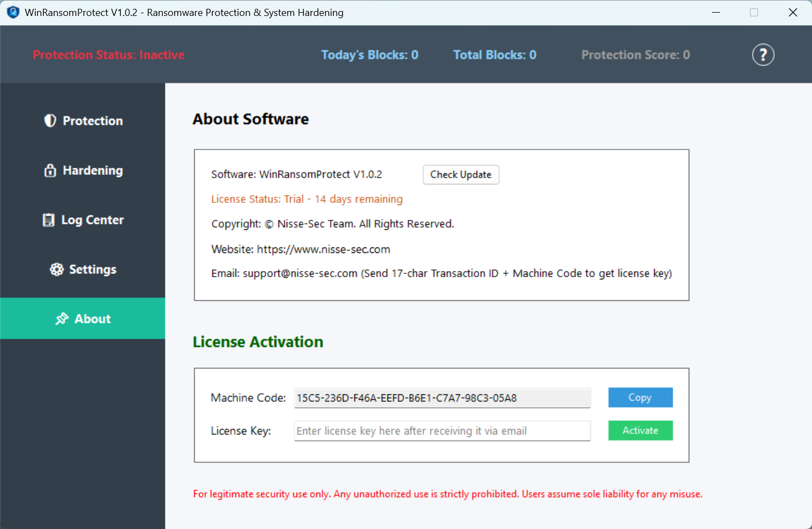Go to the Log Center label
812x529 pixels.
click(x=92, y=220)
